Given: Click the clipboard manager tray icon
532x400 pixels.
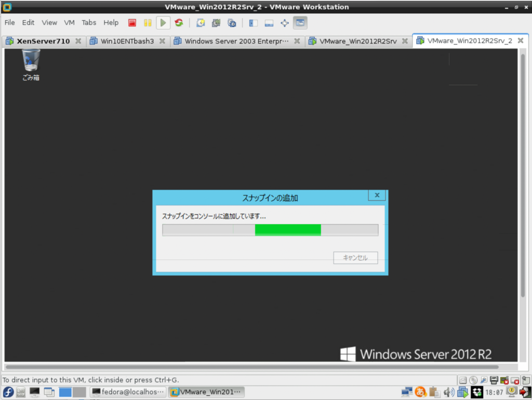Looking at the screenshot, I should 434,392.
